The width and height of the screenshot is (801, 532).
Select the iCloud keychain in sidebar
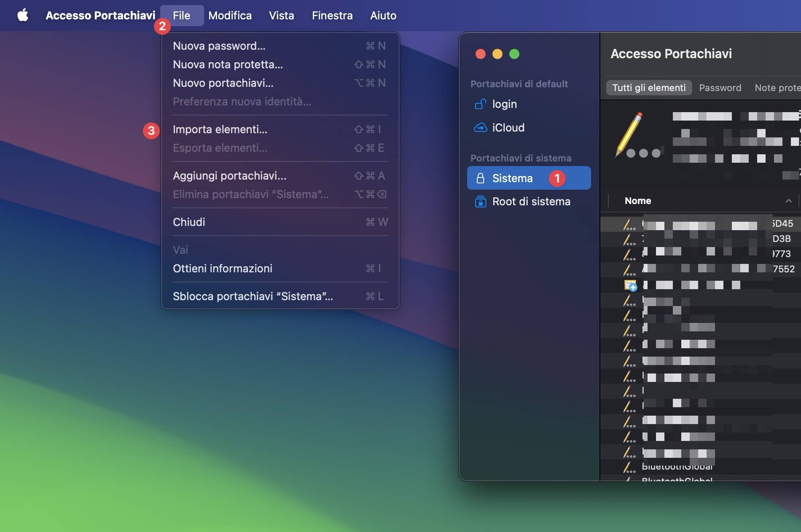[529, 128]
